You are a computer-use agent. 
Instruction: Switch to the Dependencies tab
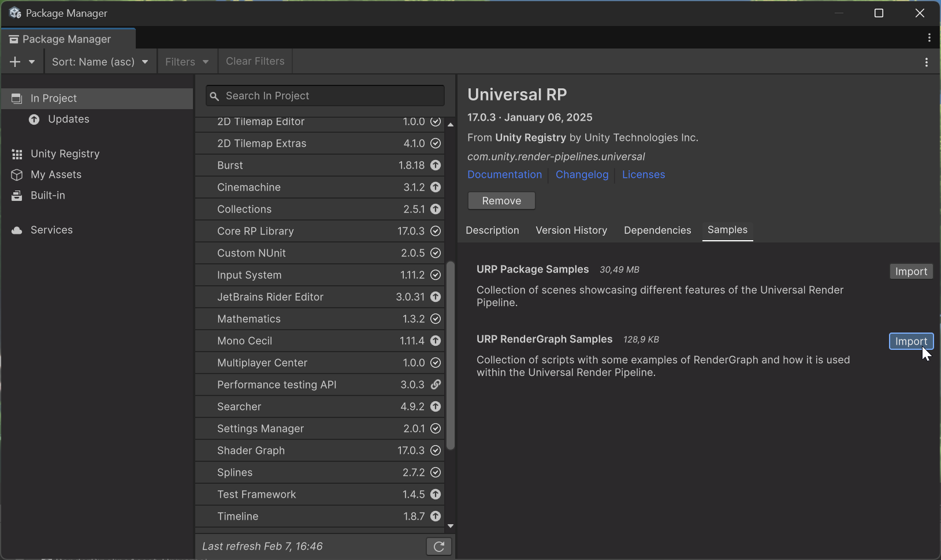click(657, 230)
